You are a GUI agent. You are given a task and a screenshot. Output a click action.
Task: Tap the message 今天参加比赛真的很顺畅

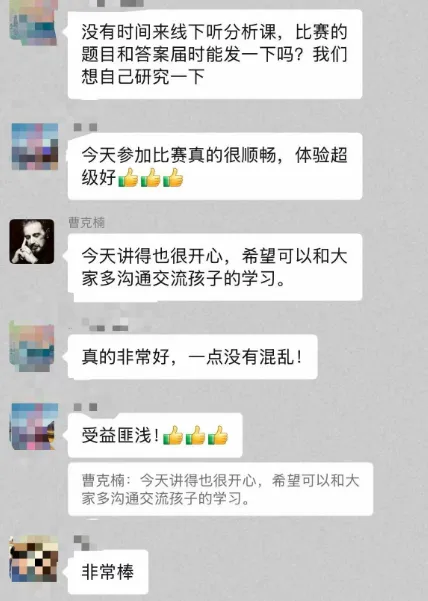click(x=215, y=166)
